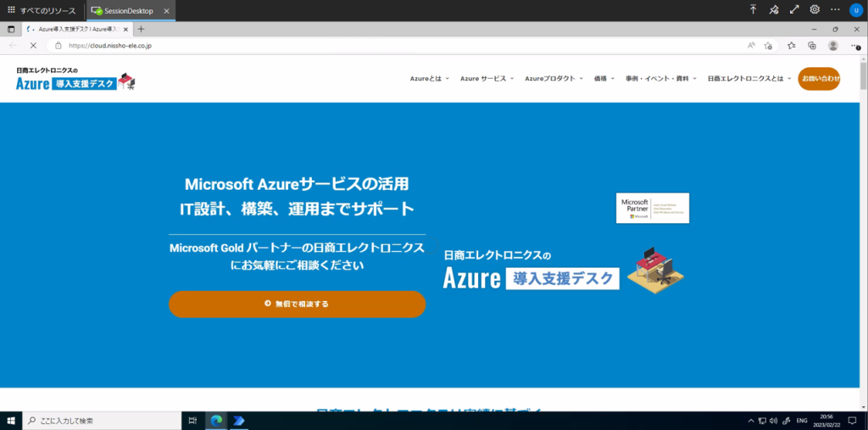
Task: Open clock showing 20:56
Action: pos(826,421)
